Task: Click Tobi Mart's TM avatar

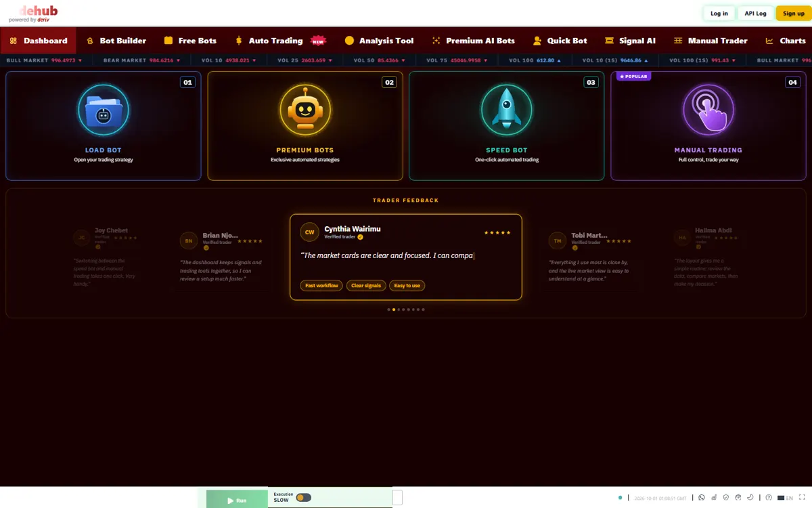Action: pos(558,240)
